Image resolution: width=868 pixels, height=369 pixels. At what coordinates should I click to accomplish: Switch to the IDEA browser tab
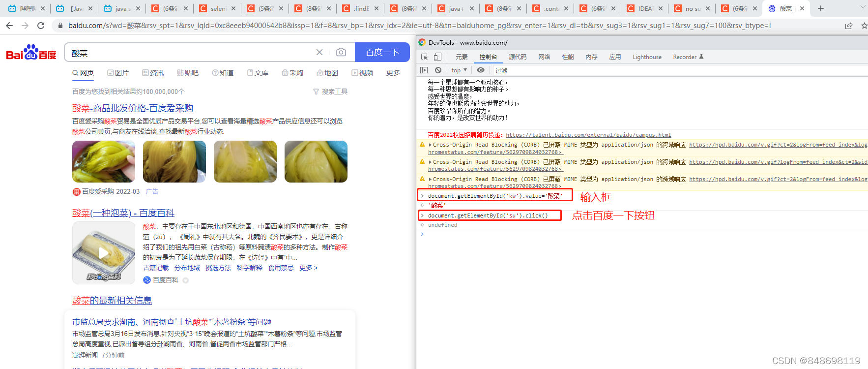coord(644,8)
